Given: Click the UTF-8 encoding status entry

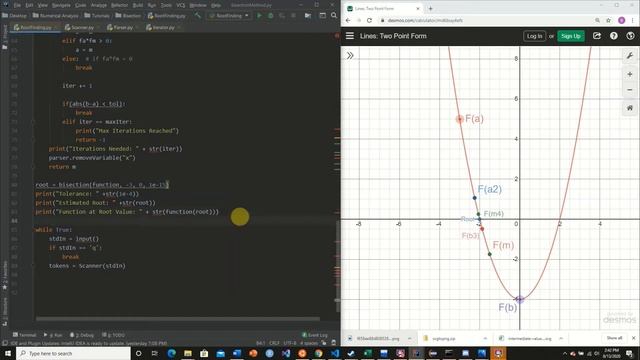Looking at the screenshot, I should click(x=289, y=343).
